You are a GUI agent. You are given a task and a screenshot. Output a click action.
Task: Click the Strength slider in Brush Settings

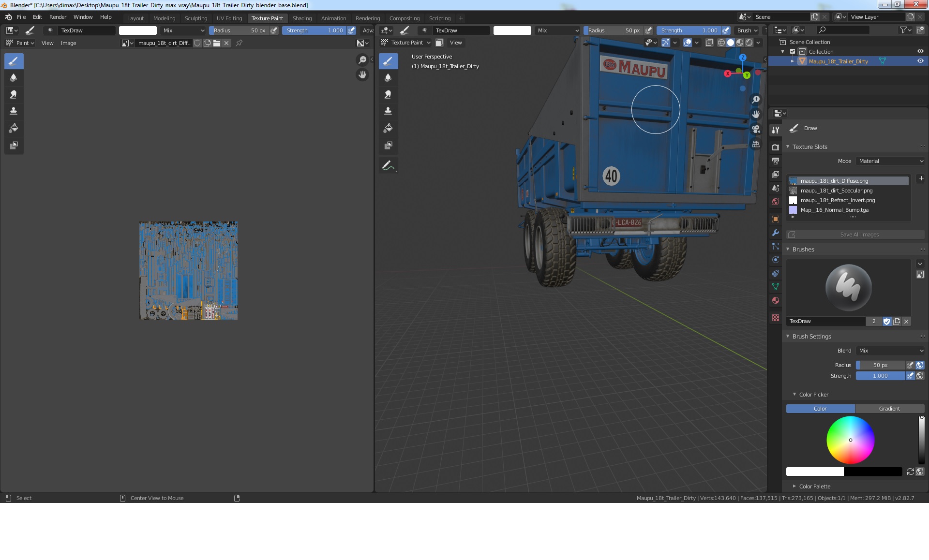(880, 376)
